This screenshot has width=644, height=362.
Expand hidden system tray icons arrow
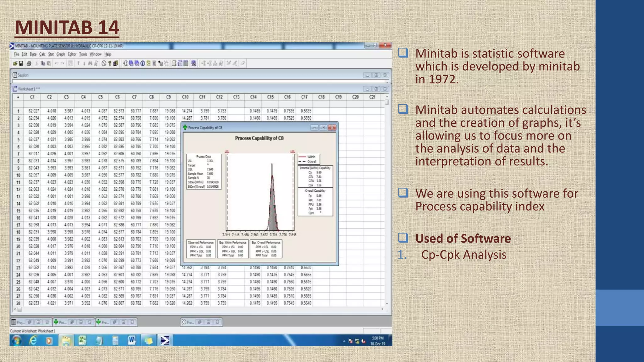coord(344,341)
